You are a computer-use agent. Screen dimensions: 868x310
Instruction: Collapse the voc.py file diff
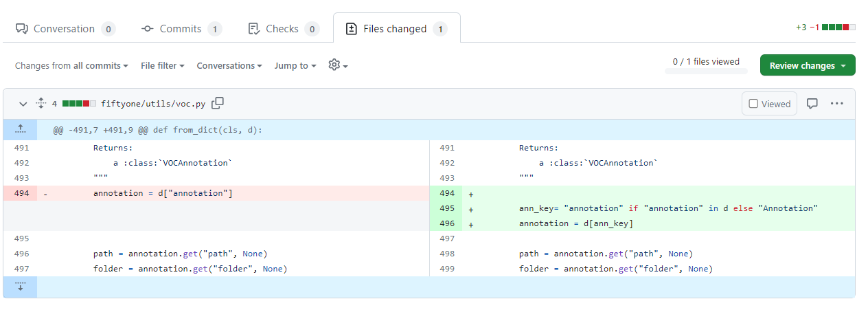tap(23, 104)
